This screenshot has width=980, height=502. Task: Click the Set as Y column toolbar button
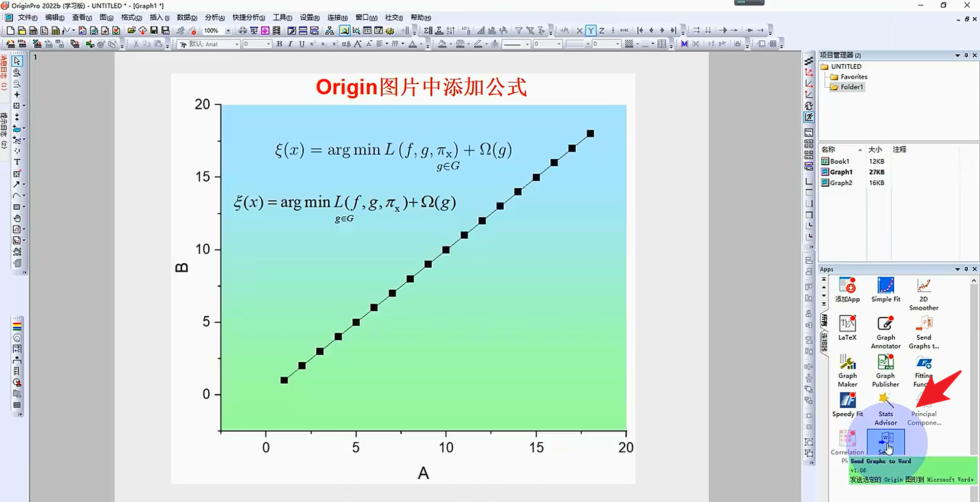click(591, 31)
